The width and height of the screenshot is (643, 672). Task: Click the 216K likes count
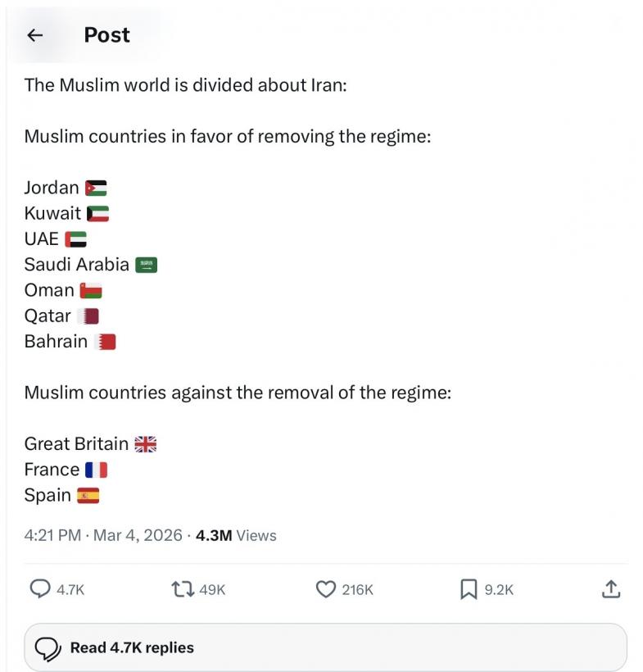357,589
